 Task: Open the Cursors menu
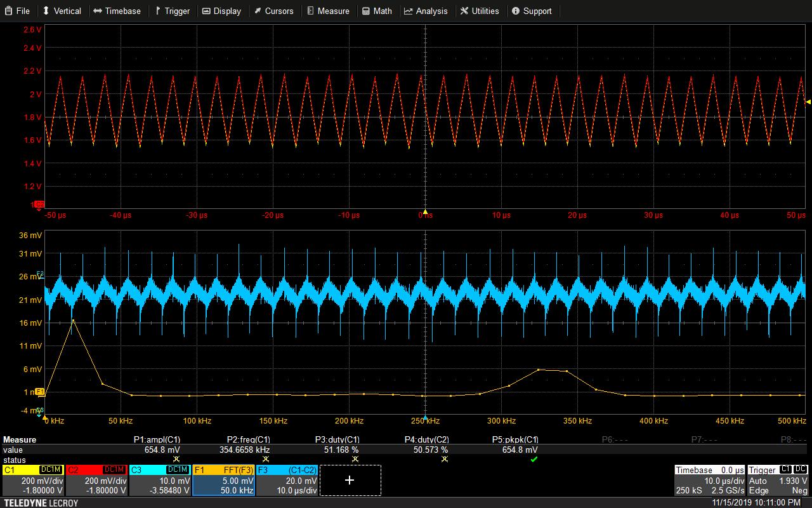[x=273, y=11]
